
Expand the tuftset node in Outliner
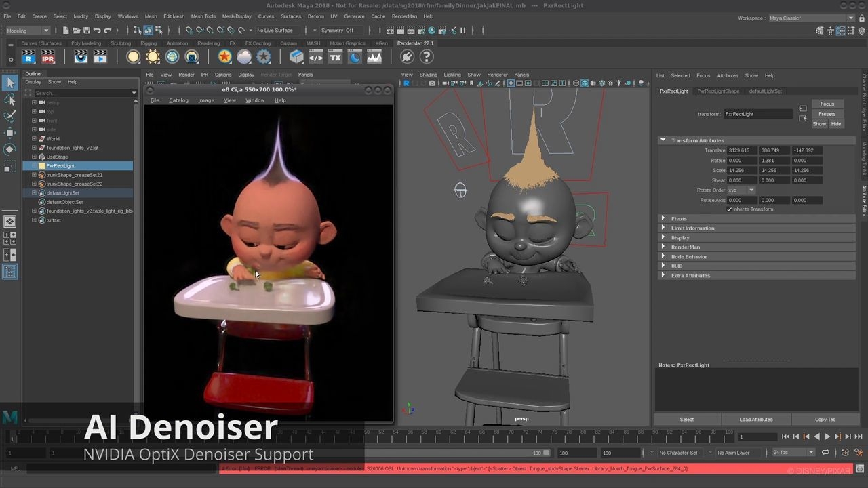pyautogui.click(x=34, y=220)
